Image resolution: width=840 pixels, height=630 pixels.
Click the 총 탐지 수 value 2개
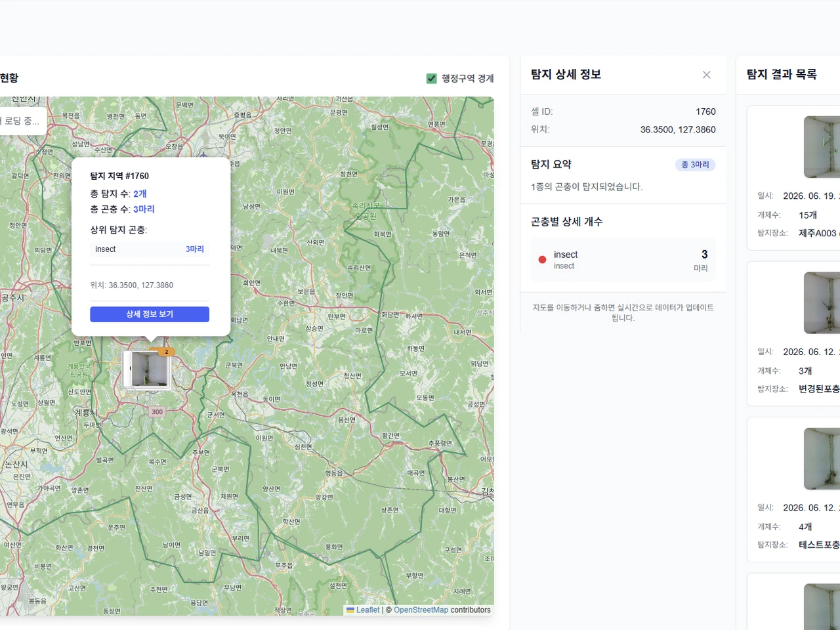click(140, 194)
